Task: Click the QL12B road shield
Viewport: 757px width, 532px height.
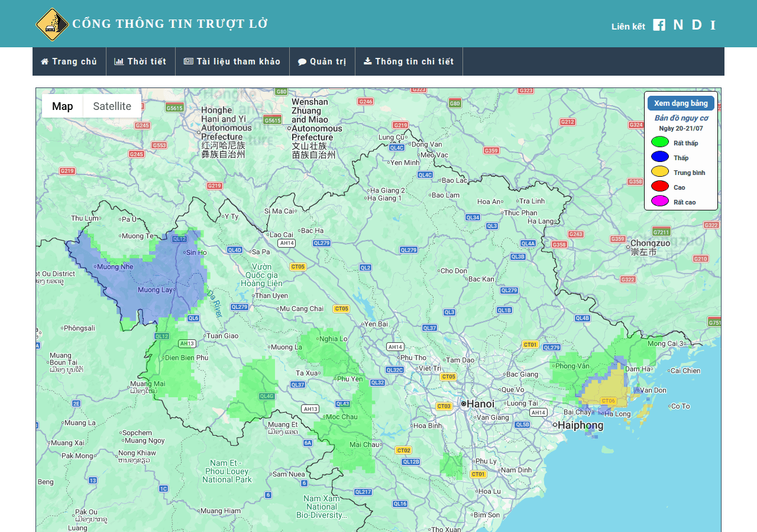Action: [410, 462]
